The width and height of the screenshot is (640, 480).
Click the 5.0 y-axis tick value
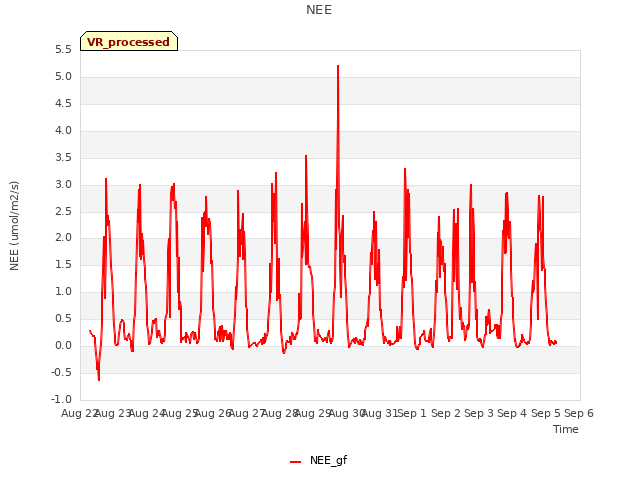click(x=63, y=77)
